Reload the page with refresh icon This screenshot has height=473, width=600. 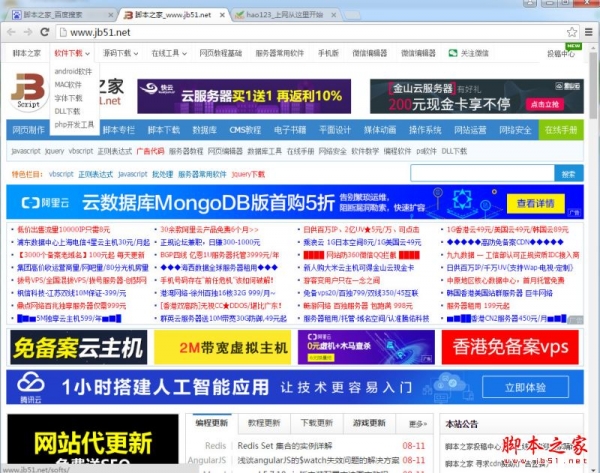[45, 32]
